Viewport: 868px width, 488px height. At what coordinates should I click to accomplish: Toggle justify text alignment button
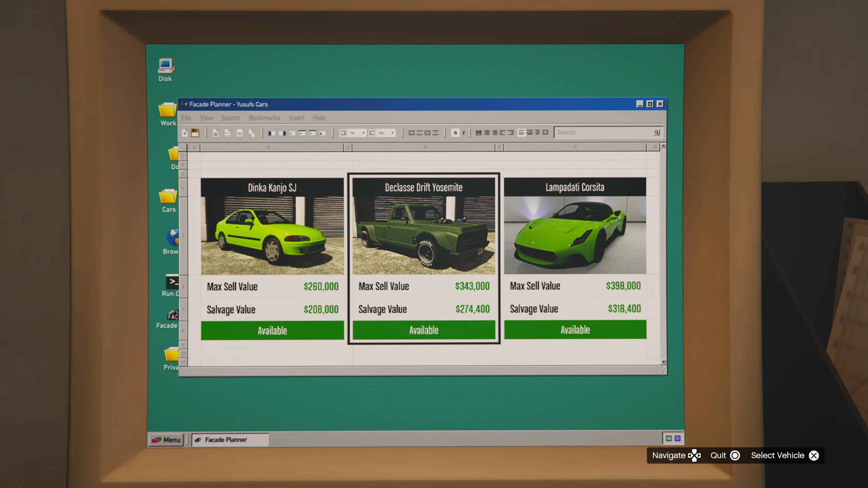point(545,133)
